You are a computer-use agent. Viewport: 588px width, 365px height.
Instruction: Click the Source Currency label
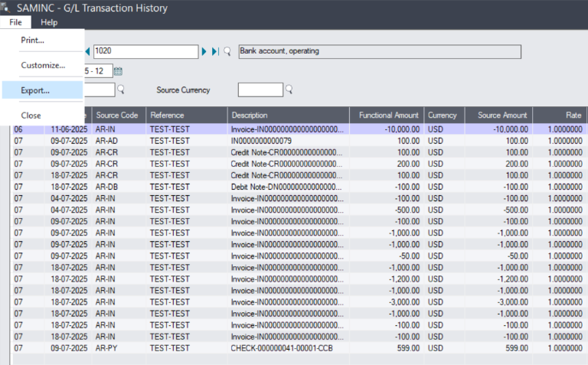[x=183, y=90]
